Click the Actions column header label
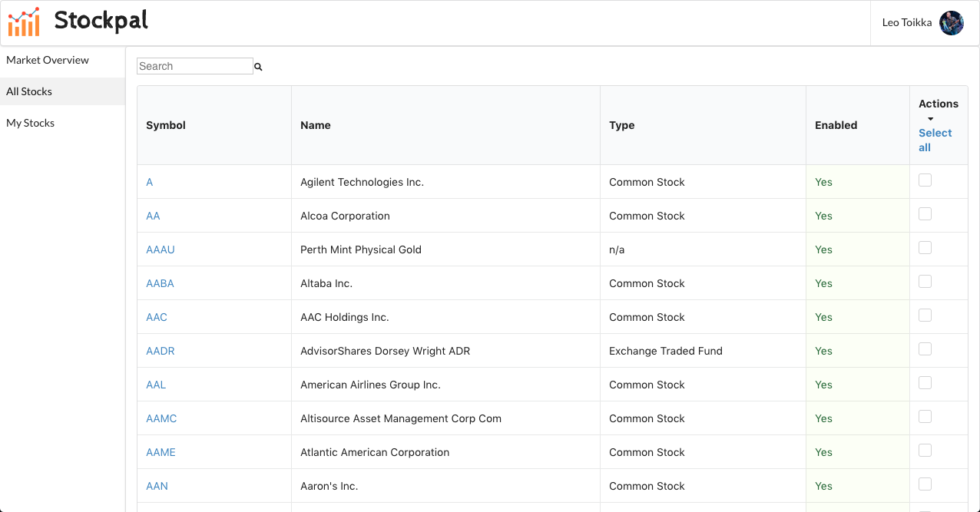The width and height of the screenshot is (980, 512). (939, 104)
